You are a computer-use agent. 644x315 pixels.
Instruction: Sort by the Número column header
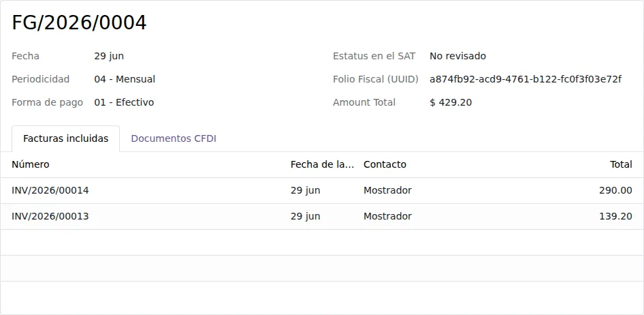(31, 164)
